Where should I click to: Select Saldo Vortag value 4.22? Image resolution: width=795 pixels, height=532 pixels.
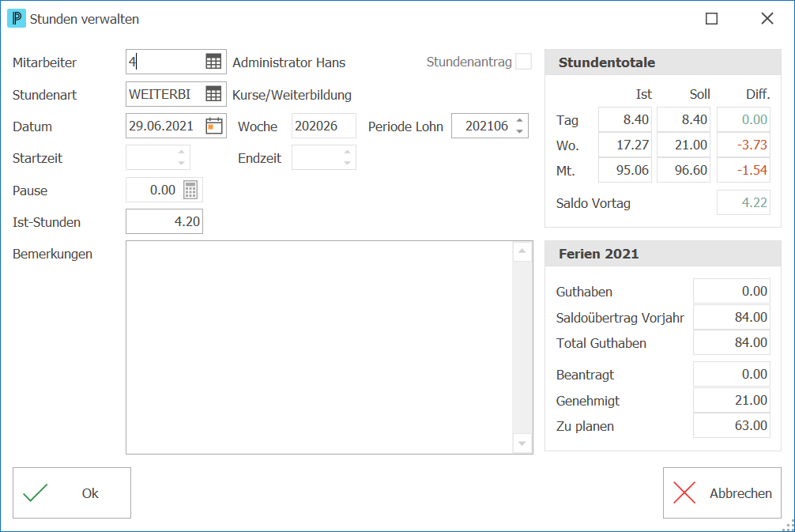pos(744,203)
